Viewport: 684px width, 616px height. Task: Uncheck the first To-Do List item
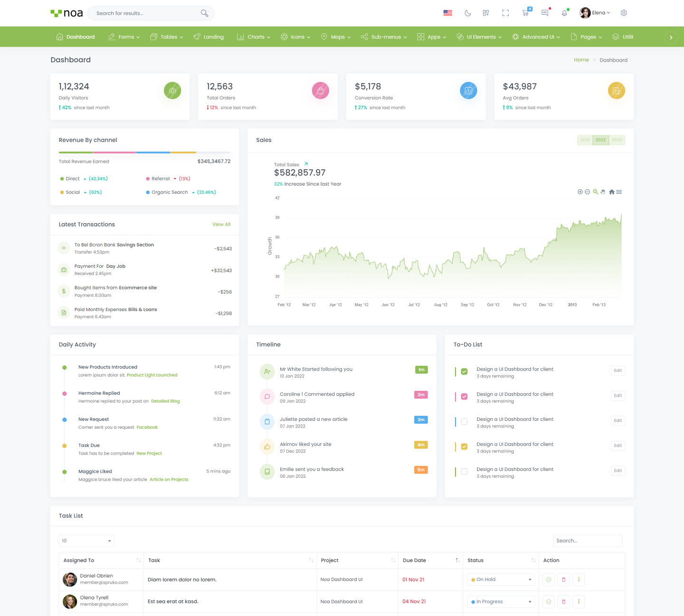[464, 371]
